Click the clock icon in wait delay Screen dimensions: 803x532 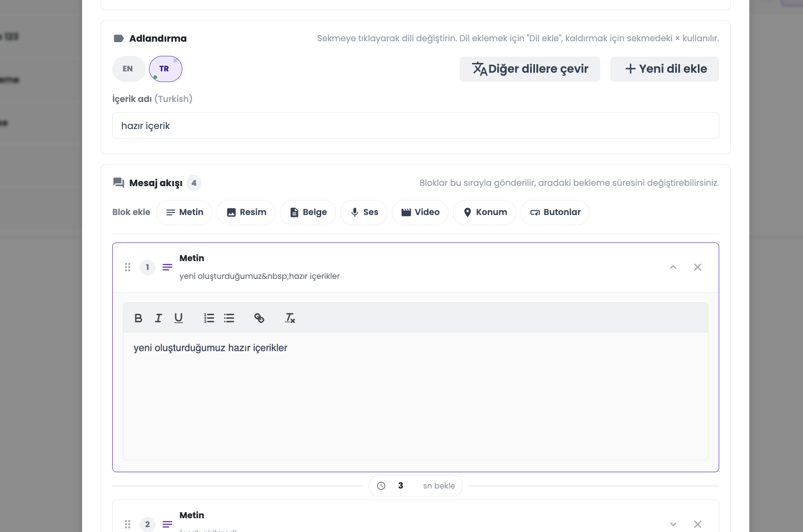coord(381,486)
